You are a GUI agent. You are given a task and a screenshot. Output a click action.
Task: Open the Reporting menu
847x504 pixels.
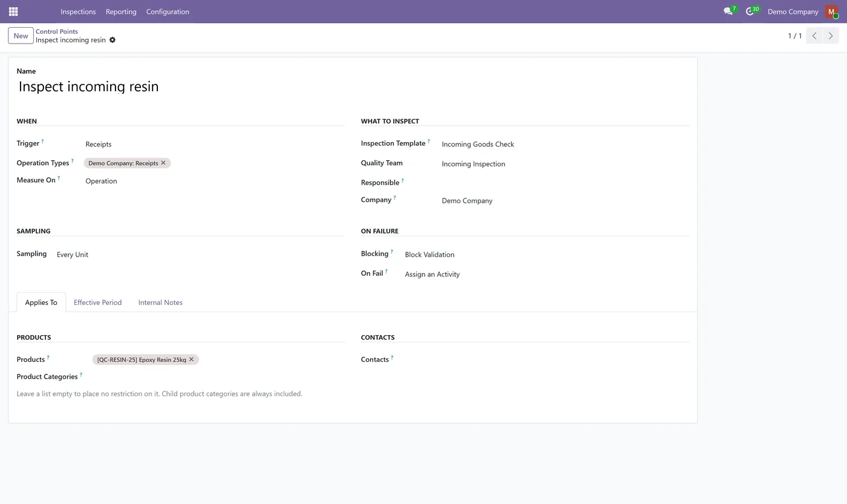coord(121,11)
